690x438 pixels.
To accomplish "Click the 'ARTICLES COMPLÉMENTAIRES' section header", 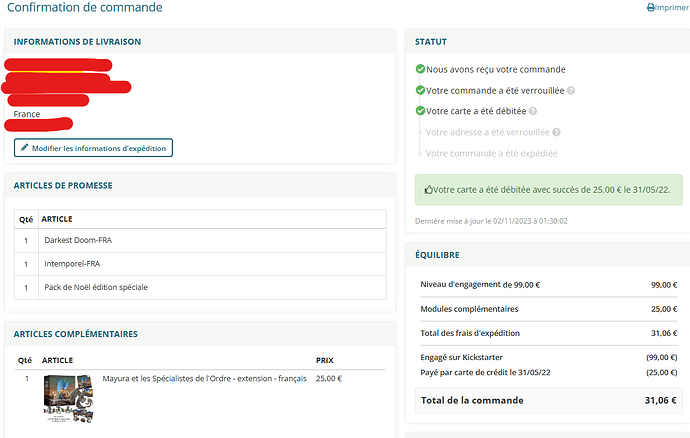I will [75, 334].
